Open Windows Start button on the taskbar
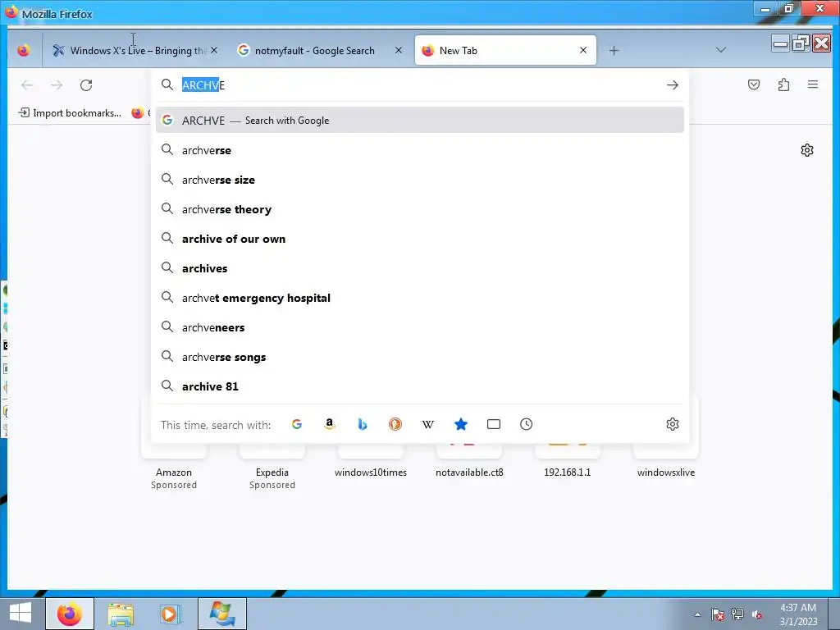This screenshot has height=630, width=840. click(x=21, y=613)
